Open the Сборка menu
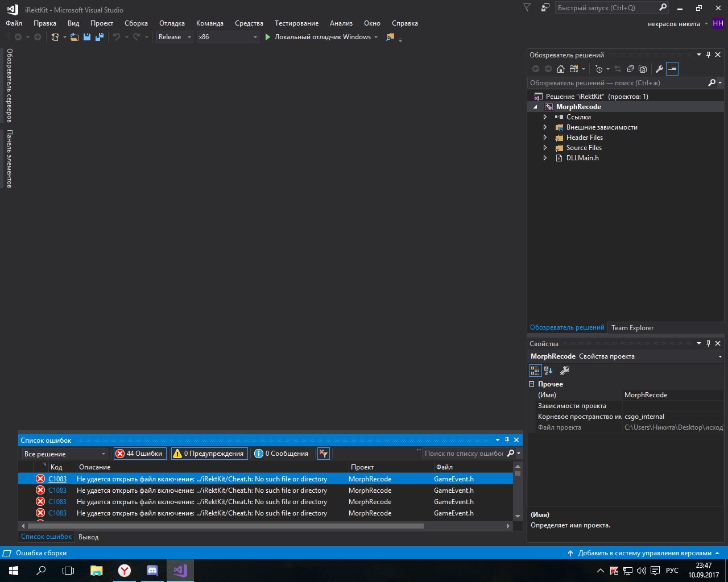Screen dimensions: 728x582 click(136, 23)
